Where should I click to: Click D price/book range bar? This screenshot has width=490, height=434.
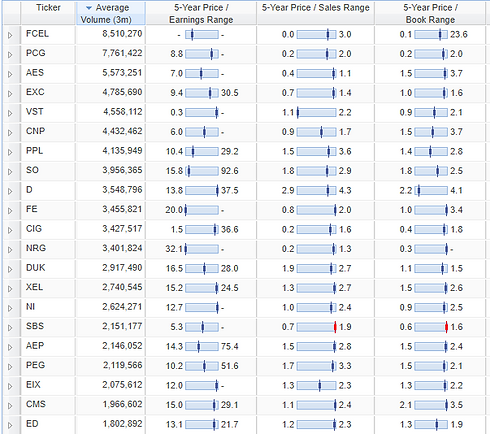click(431, 191)
